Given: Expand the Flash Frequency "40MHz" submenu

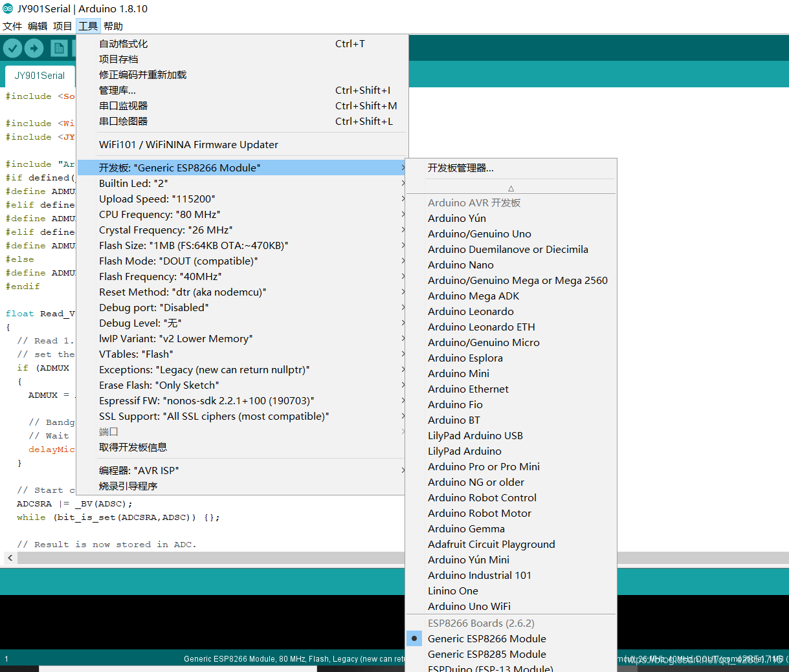Looking at the screenshot, I should coord(242,276).
